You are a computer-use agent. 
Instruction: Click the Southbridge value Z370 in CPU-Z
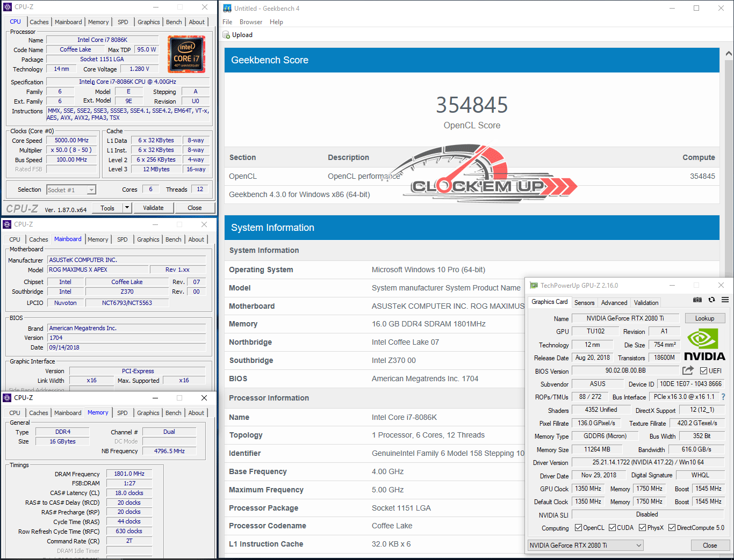pos(127,292)
